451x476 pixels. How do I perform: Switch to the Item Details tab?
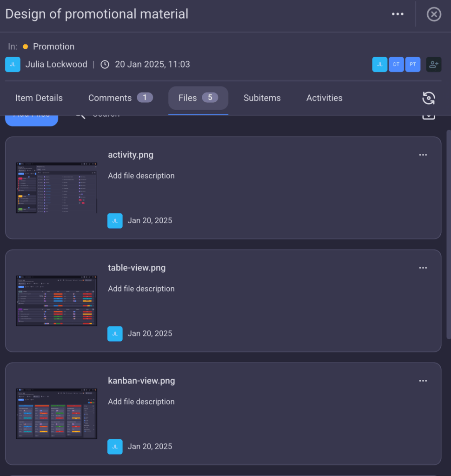coord(39,98)
